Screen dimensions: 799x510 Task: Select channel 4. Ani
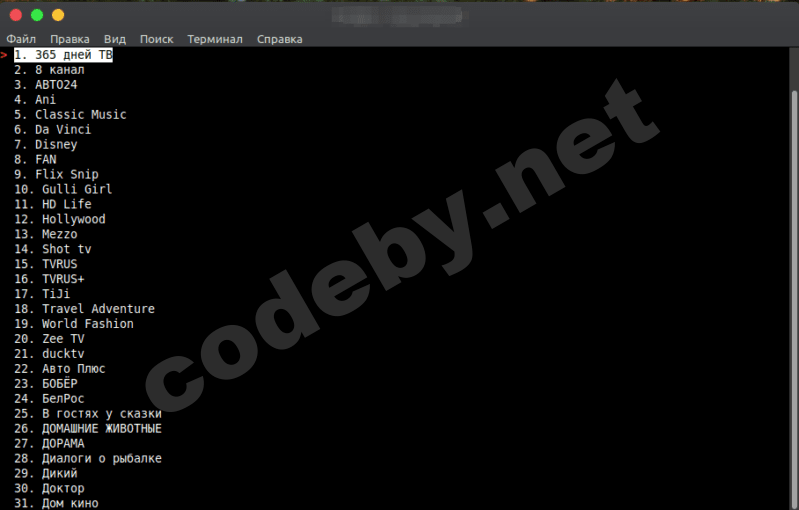click(35, 99)
